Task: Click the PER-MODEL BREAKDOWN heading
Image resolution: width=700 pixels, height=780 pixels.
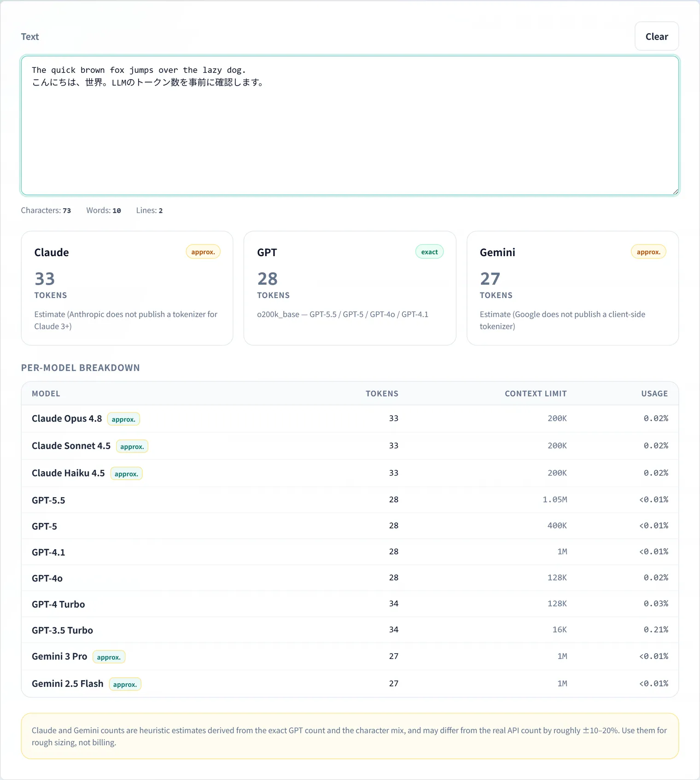Action: point(81,368)
